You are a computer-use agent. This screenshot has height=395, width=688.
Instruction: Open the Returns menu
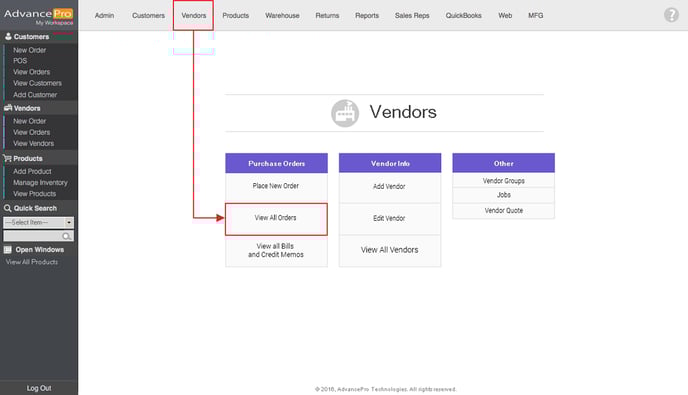(327, 15)
